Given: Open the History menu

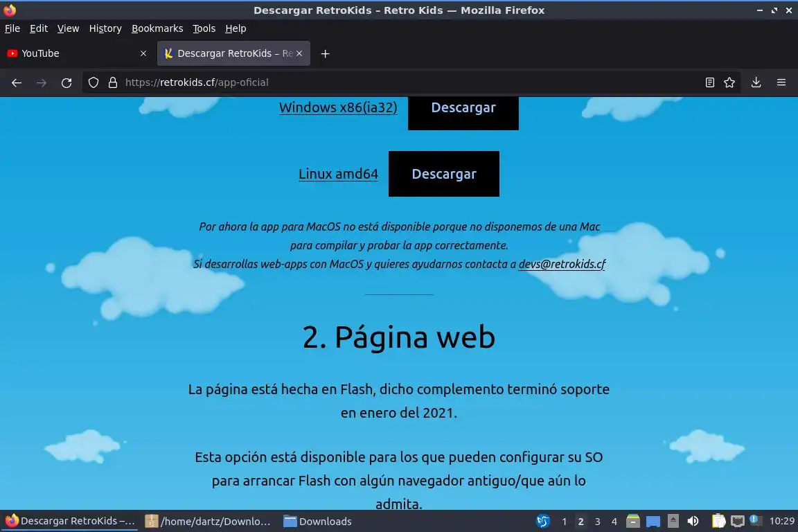Looking at the screenshot, I should coord(105,28).
